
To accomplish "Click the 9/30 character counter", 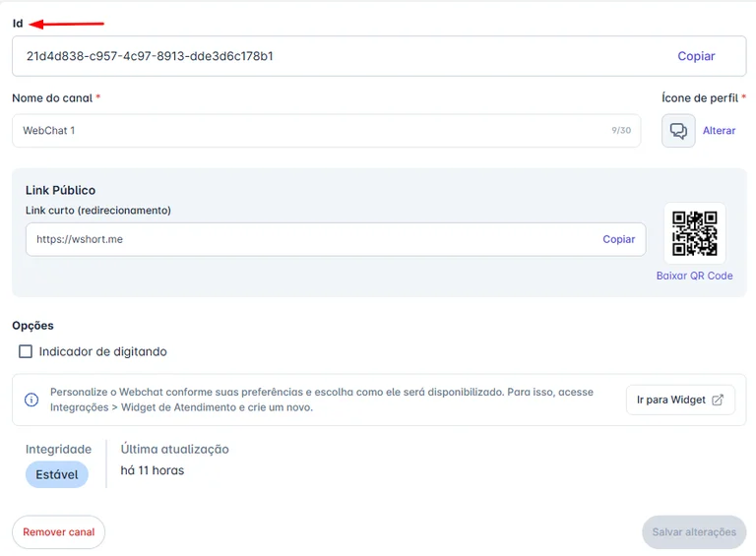I will [621, 130].
